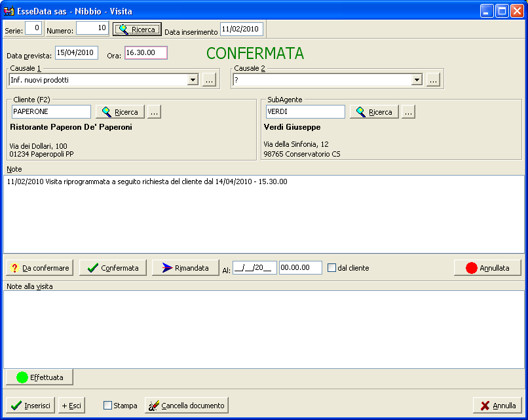Click the Ricerca button for SubAgente
This screenshot has height=420, width=528.
pos(374,112)
